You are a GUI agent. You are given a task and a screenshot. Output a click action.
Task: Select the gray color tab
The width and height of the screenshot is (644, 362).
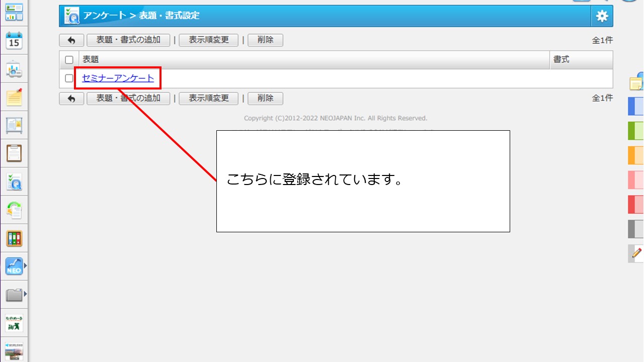[636, 229]
